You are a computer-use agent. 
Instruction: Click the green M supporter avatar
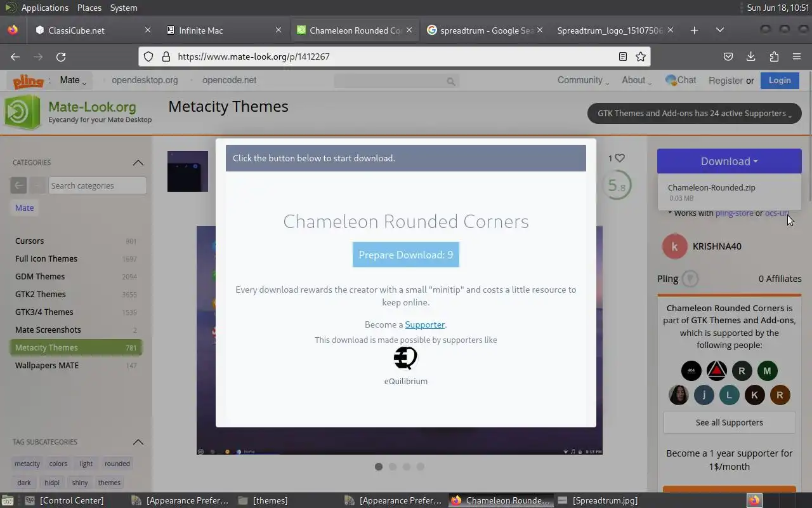pyautogui.click(x=767, y=371)
